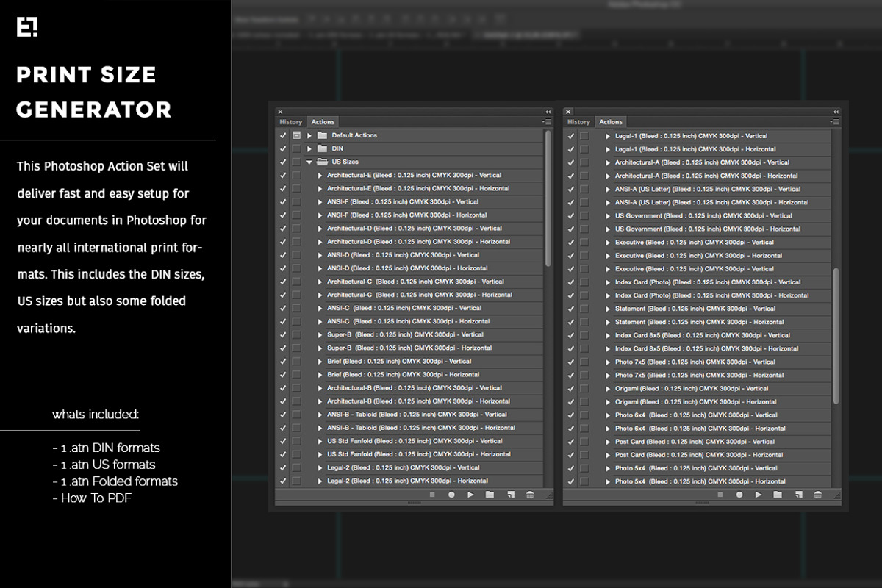Click the left Actions panel scrollbar thumb
The image size is (882, 588).
pos(548,198)
